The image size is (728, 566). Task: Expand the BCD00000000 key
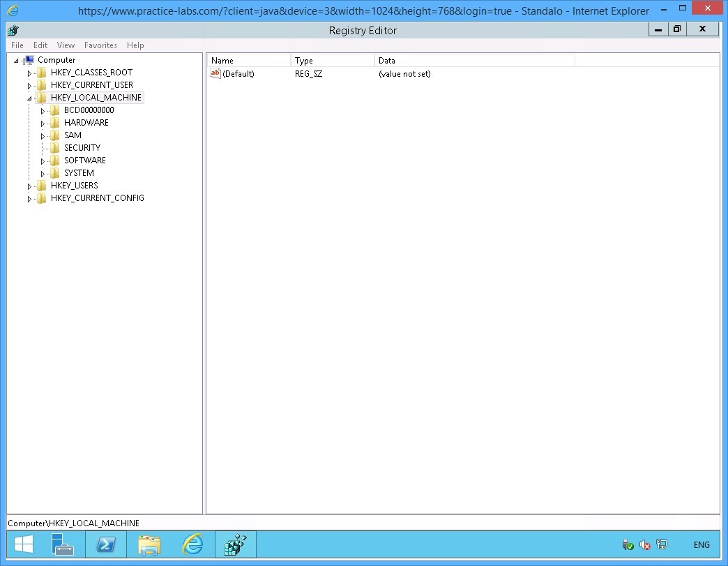(x=43, y=110)
